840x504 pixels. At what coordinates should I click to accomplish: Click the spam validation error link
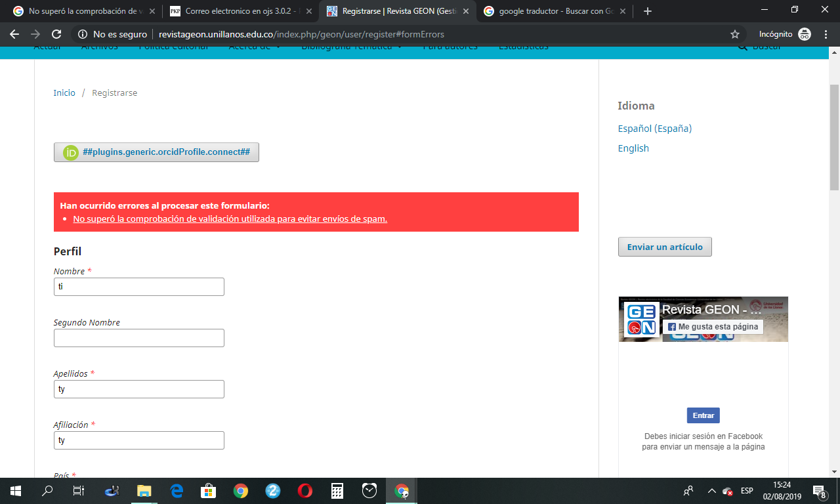click(230, 219)
